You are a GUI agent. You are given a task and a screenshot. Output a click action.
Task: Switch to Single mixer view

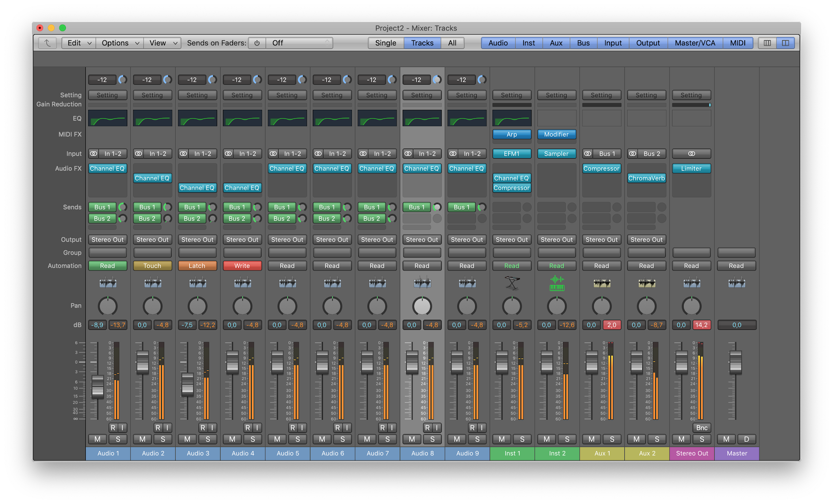(x=385, y=43)
